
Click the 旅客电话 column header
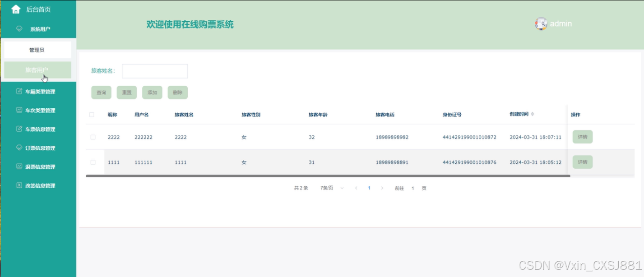coord(385,115)
